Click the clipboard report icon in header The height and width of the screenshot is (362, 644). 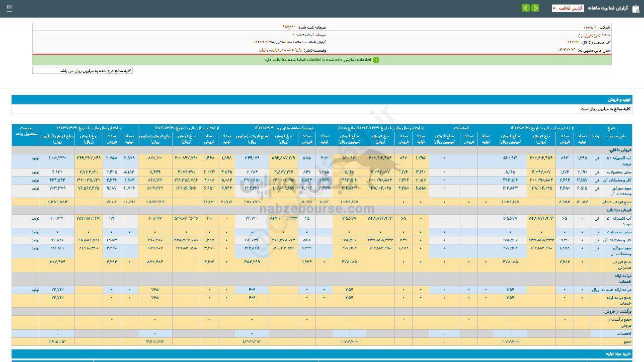coord(635,8)
